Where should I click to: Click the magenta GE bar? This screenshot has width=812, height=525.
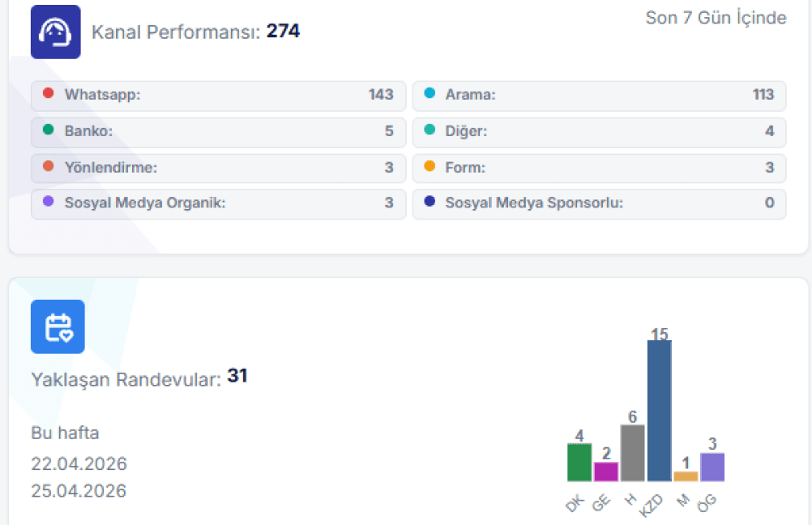coord(605,471)
